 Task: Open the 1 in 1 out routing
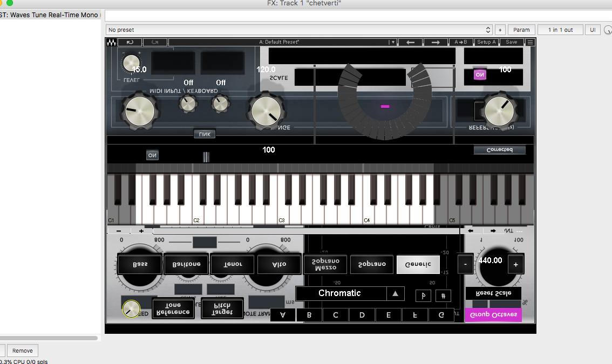(x=560, y=30)
